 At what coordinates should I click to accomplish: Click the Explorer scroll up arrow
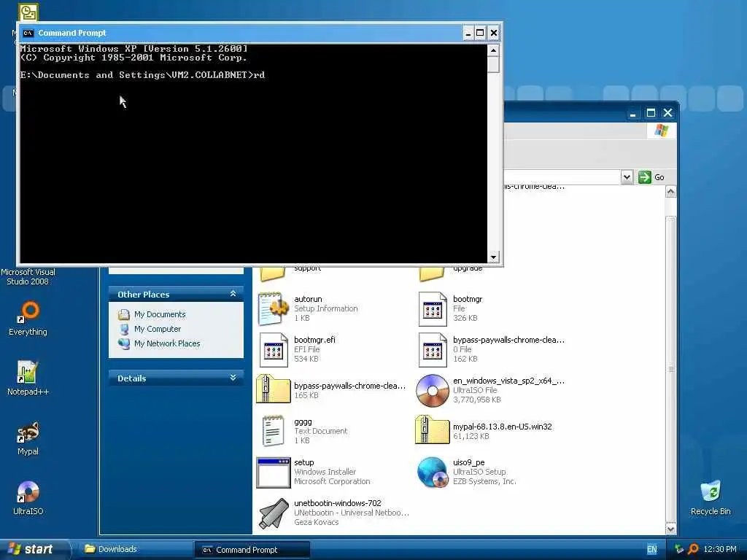tap(670, 192)
